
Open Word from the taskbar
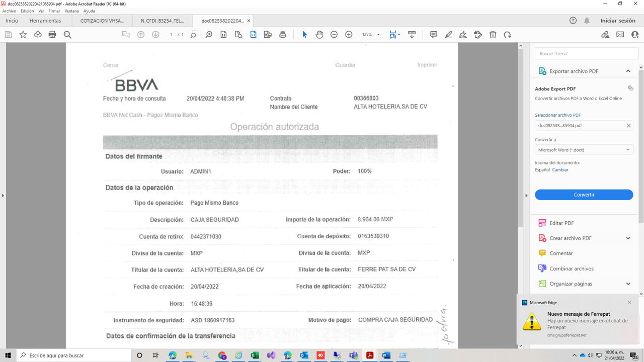point(386,355)
